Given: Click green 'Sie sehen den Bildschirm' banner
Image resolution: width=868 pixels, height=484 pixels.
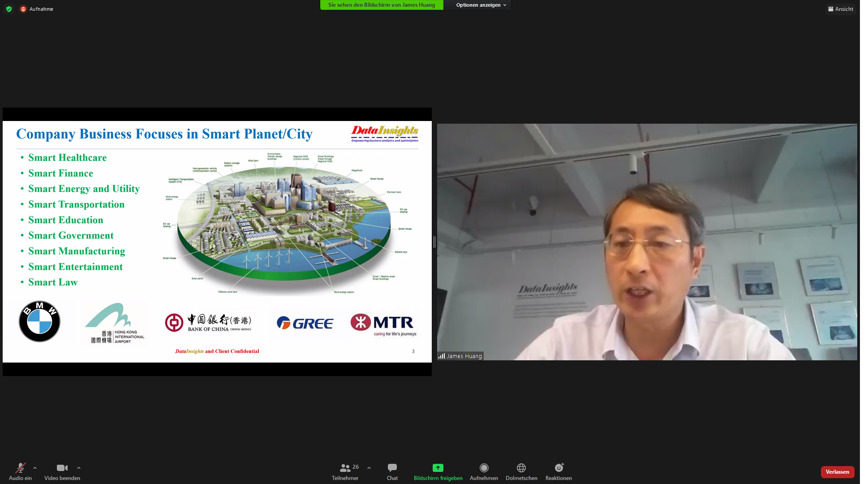Looking at the screenshot, I should [381, 5].
